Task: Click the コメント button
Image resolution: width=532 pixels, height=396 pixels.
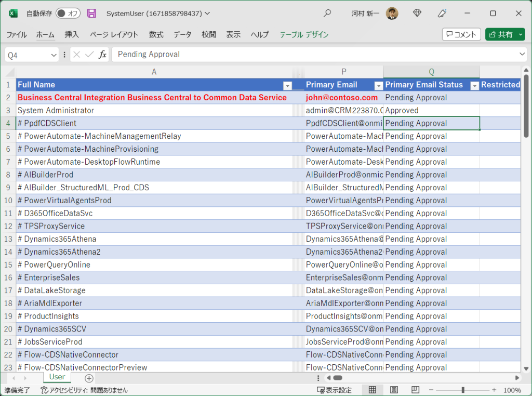Action: click(461, 34)
